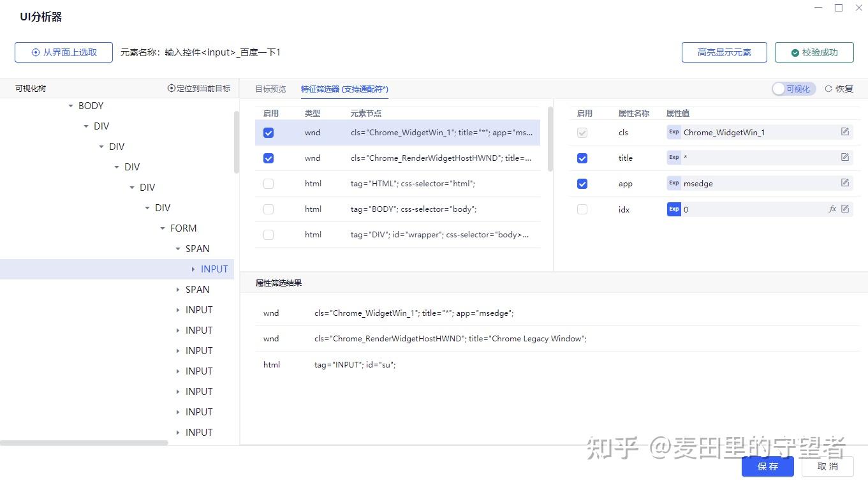Viewport: 868px width, 483px height.
Task: Uncheck the app attribute checkbox
Action: pos(582,184)
